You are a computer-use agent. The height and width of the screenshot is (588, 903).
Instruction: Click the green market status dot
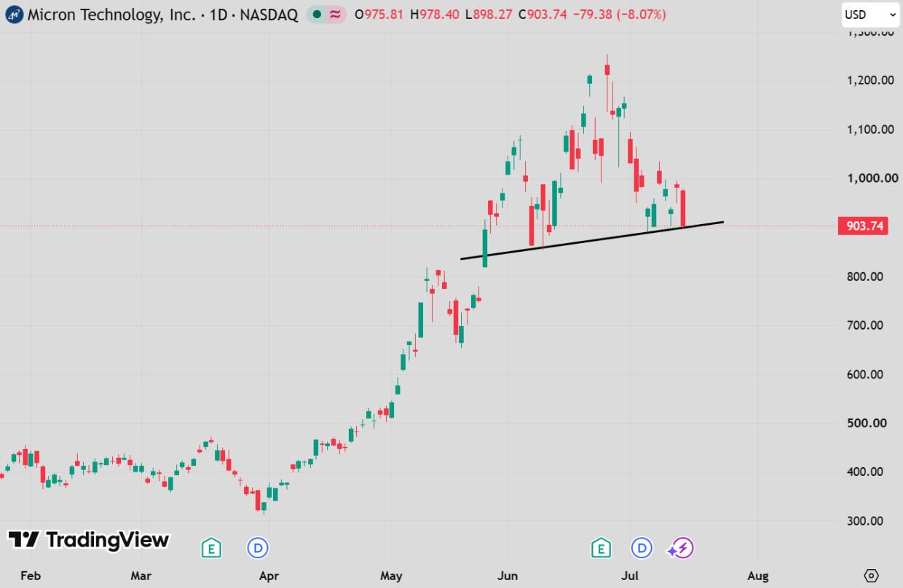318,15
